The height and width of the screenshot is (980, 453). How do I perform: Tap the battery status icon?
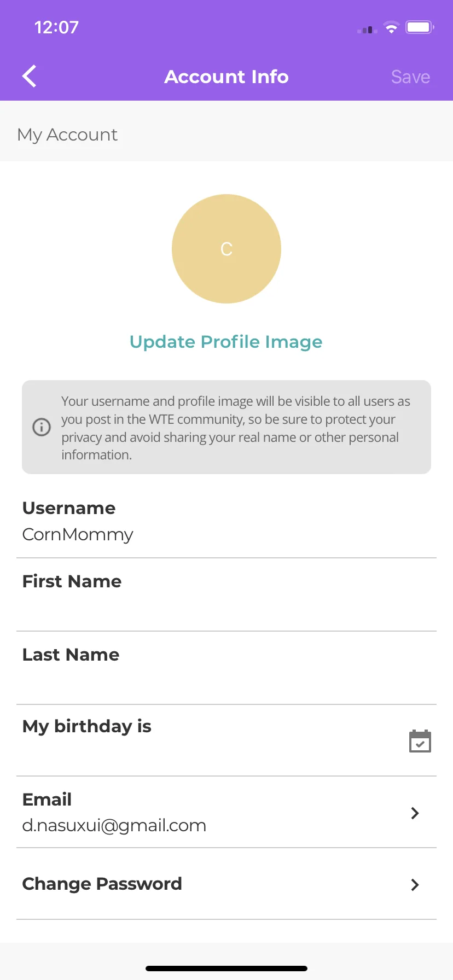[420, 27]
